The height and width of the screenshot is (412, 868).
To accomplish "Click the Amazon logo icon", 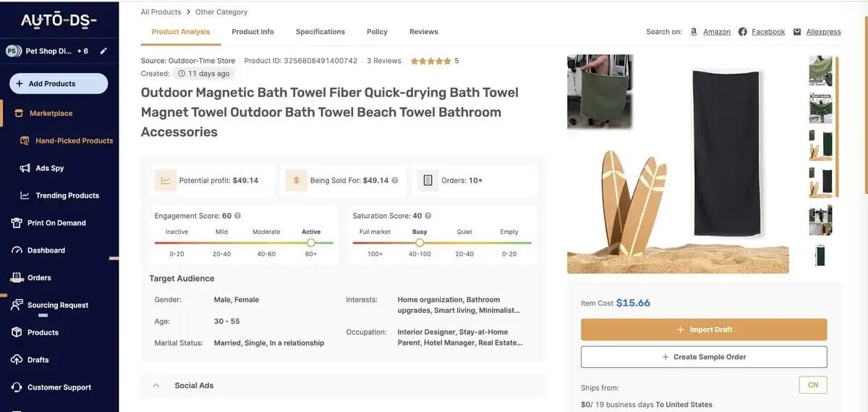I will (x=694, y=32).
